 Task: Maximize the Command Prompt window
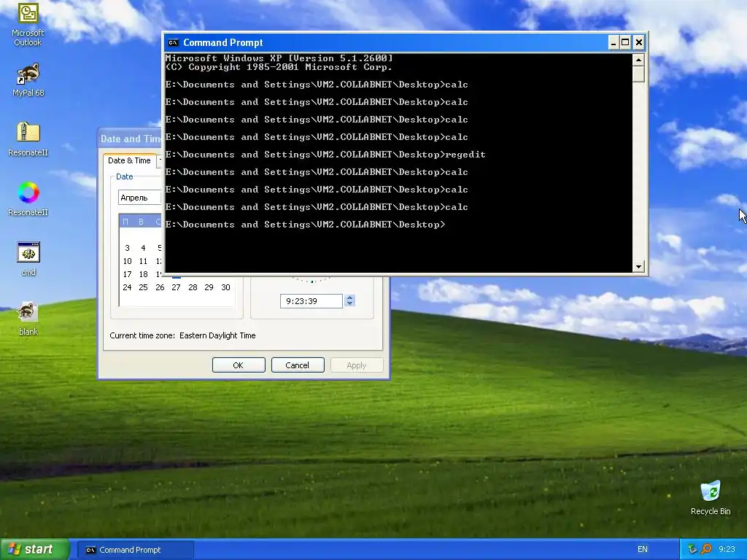coord(625,43)
